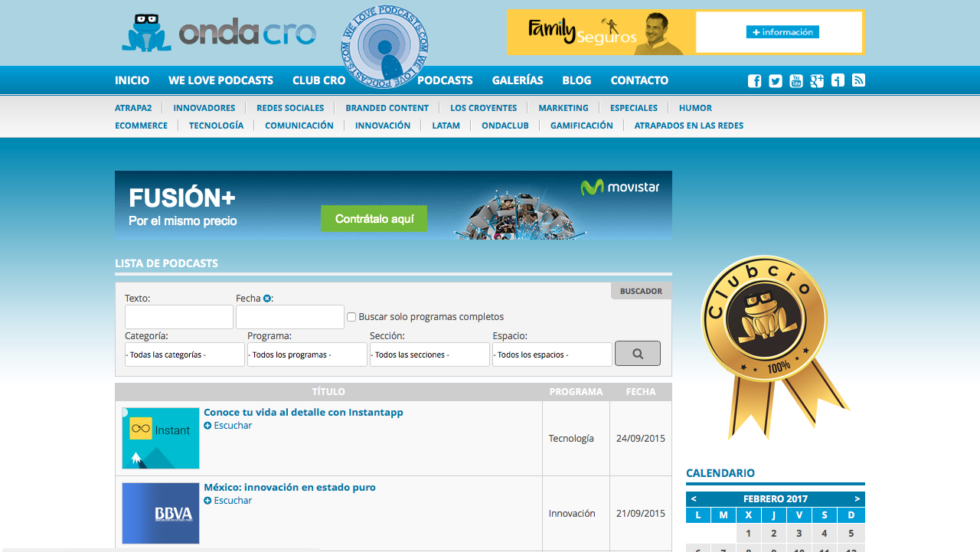Click the Twitter icon in the header

point(775,80)
